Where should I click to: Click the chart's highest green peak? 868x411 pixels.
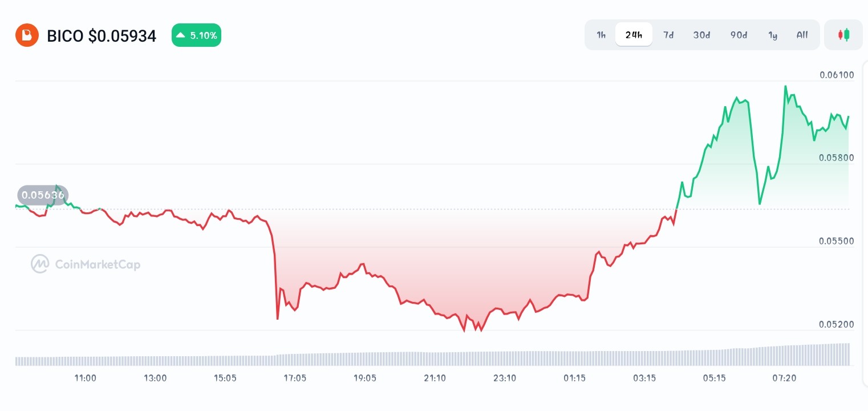[785, 86]
